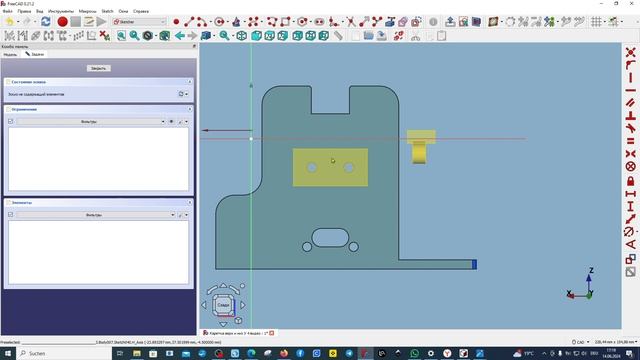The height and width of the screenshot is (360, 640).
Task: Collapse the Ограничения section
Action: click(x=190, y=109)
